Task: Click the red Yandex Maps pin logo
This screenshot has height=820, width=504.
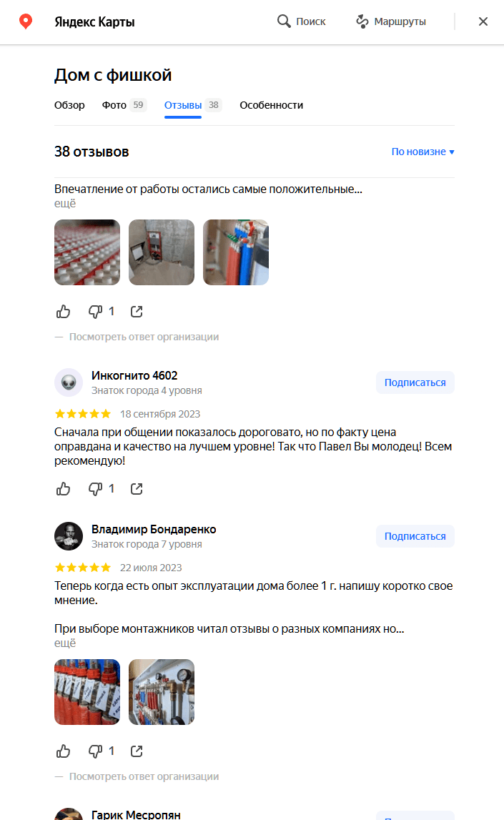Action: click(x=26, y=21)
